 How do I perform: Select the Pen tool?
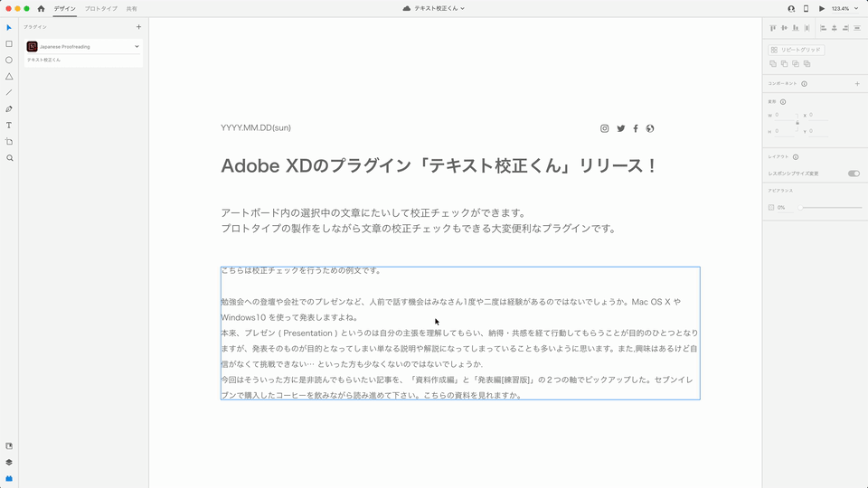coord(9,109)
